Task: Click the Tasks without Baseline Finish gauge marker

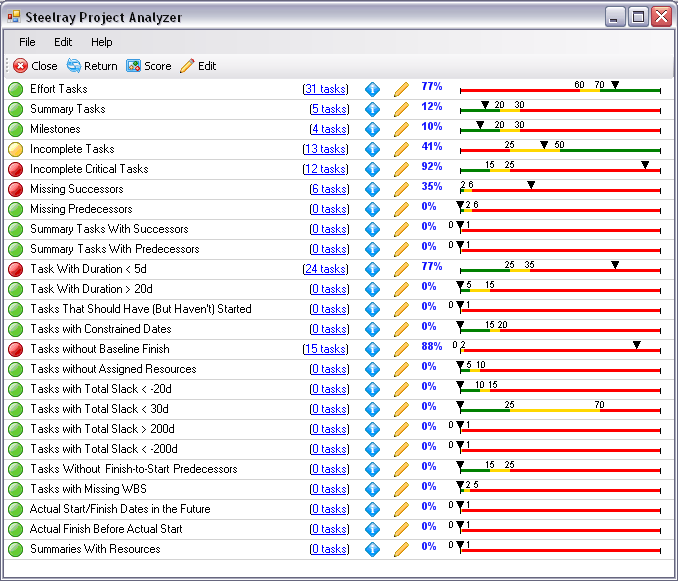Action: coord(636,345)
